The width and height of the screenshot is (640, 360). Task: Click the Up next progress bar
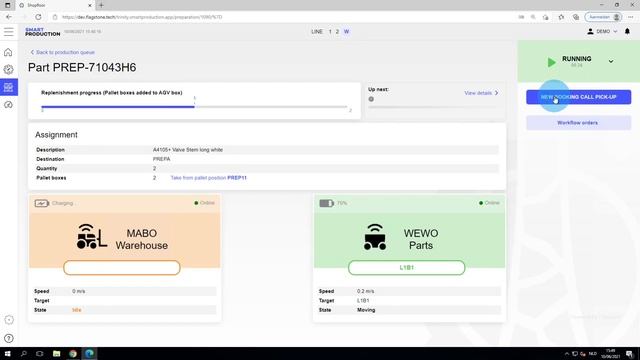(433, 107)
